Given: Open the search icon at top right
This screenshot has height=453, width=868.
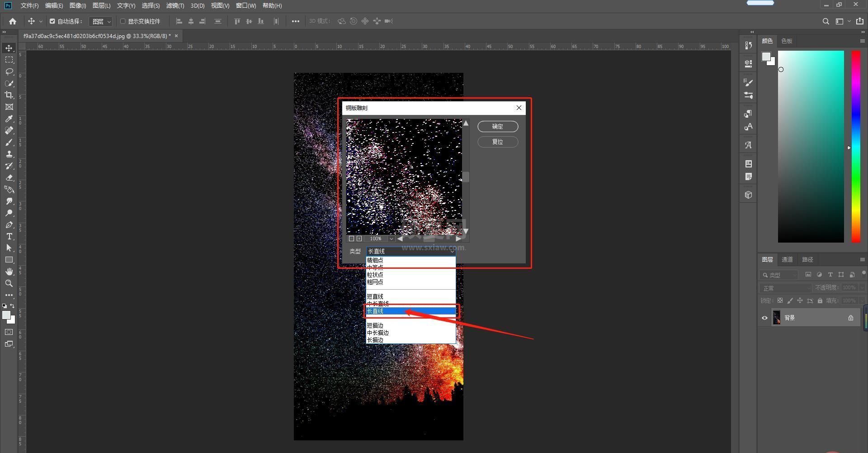Looking at the screenshot, I should click(826, 21).
